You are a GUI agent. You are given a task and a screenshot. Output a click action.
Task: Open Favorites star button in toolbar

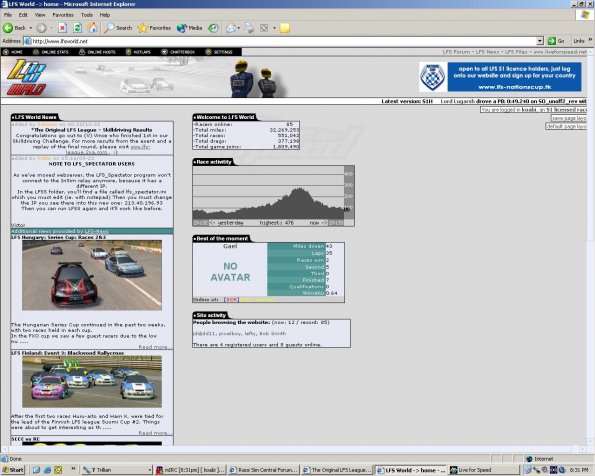click(x=154, y=28)
